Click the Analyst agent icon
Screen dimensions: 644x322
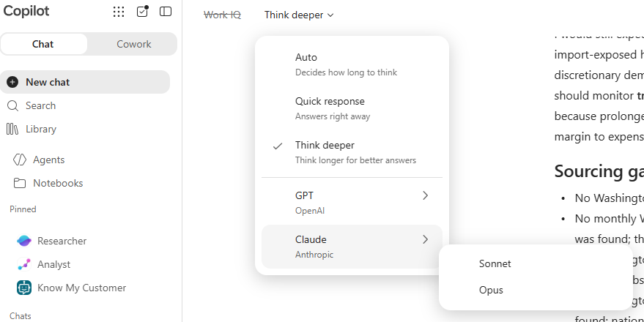pos(24,265)
